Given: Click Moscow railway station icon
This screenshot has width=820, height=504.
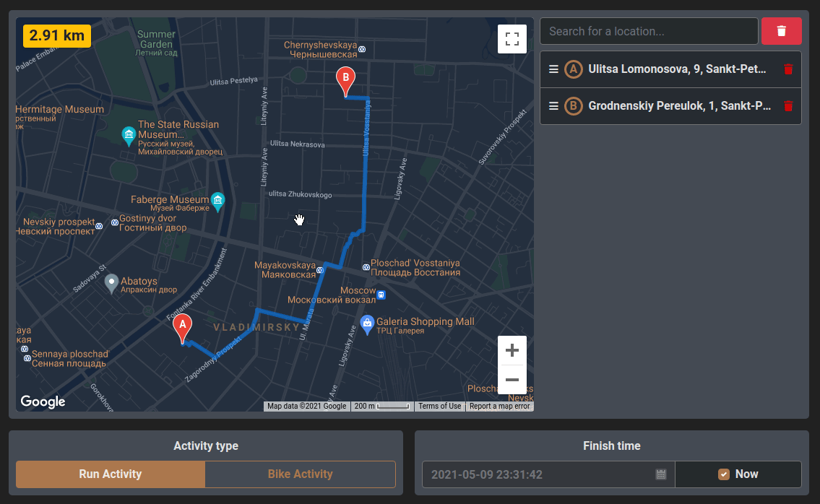Looking at the screenshot, I should click(381, 295).
